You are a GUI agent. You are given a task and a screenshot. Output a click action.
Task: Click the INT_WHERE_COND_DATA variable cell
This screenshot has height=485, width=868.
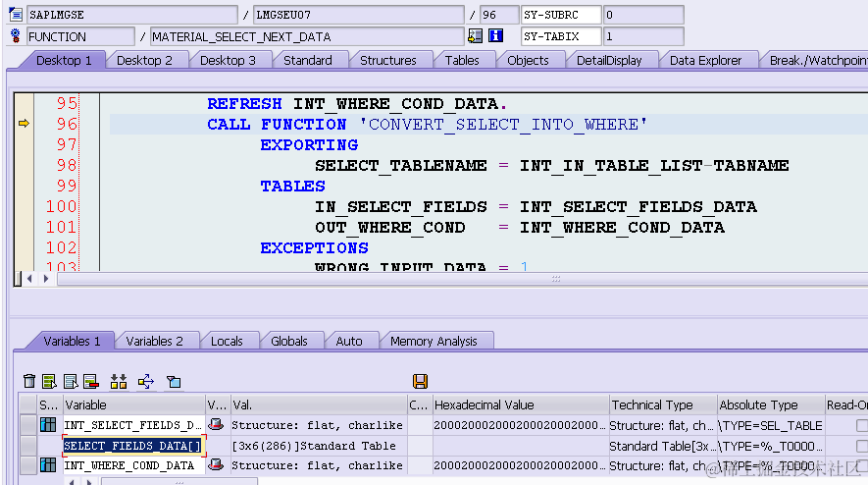point(133,465)
